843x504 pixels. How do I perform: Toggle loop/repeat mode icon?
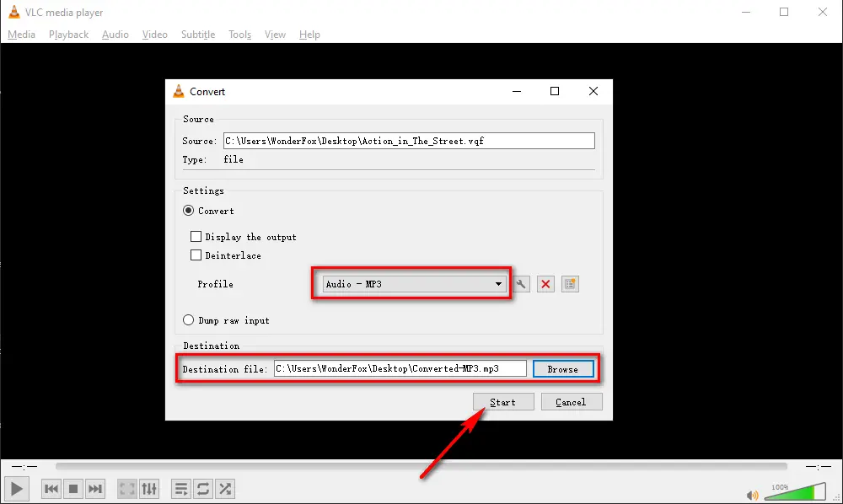[202, 489]
